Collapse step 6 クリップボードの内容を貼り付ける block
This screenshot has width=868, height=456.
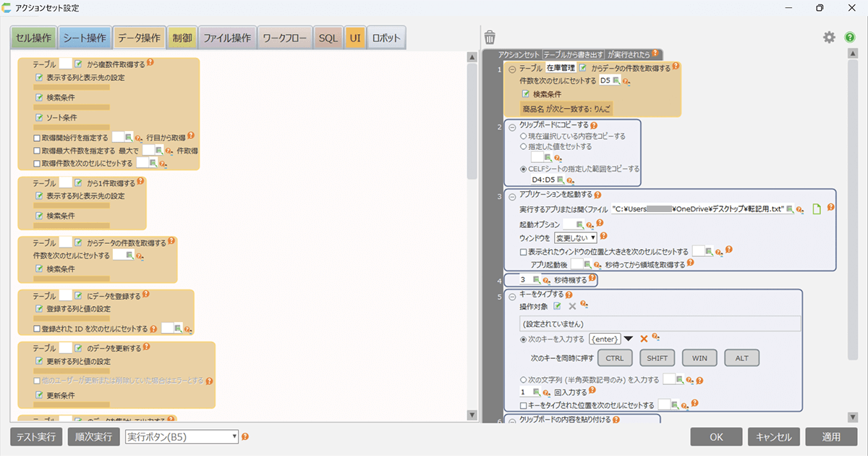[x=512, y=421]
